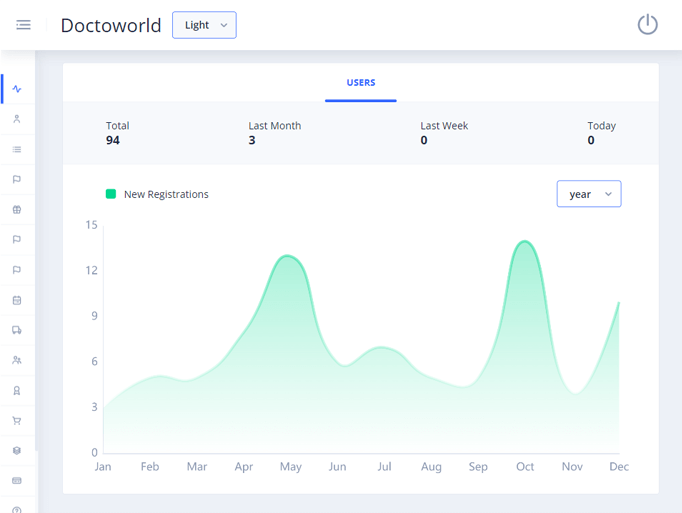Viewport: 682px width, 513px height.
Task: Expand the year period dropdown
Action: 588,194
